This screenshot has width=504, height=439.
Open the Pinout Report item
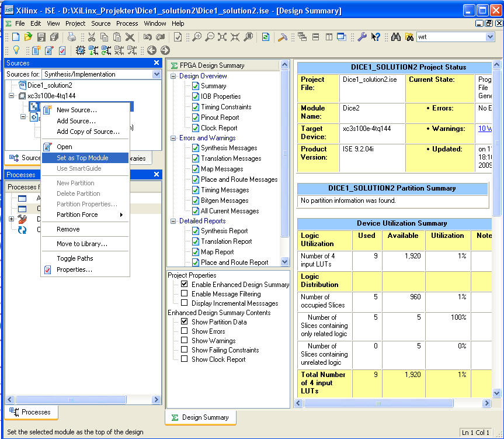coord(220,117)
